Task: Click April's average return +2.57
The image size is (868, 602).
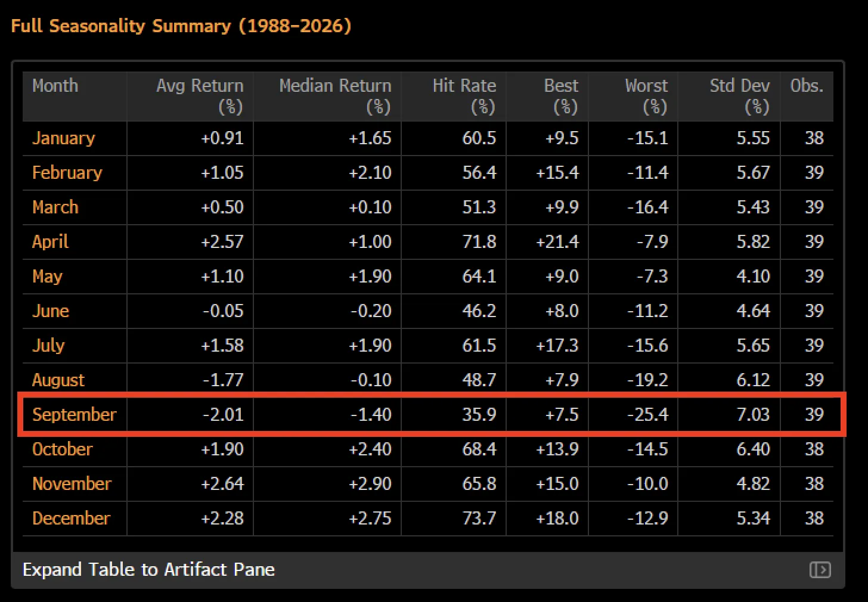Action: click(x=222, y=242)
